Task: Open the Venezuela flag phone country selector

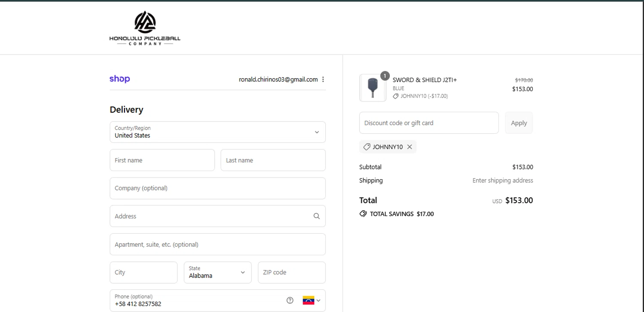Action: click(312, 300)
